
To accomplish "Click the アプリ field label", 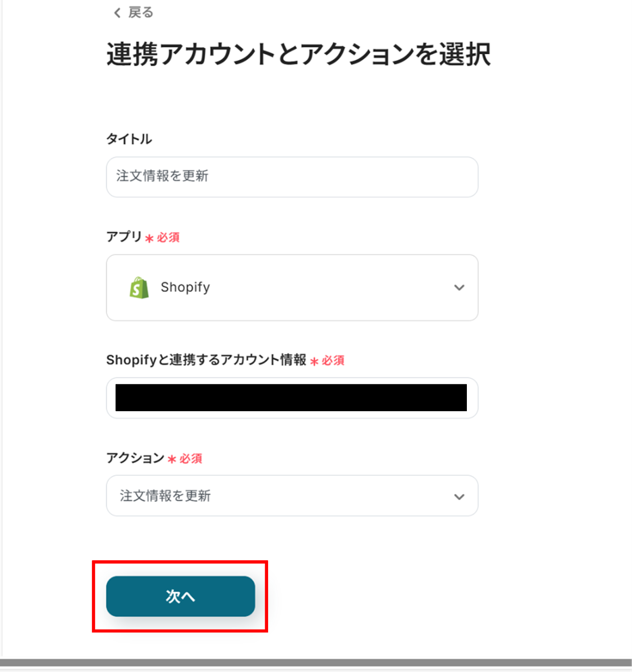I will 124,237.
